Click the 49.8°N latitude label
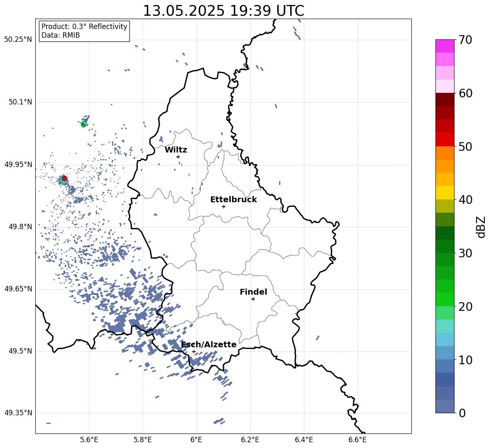The width and height of the screenshot is (491, 448). tap(20, 227)
